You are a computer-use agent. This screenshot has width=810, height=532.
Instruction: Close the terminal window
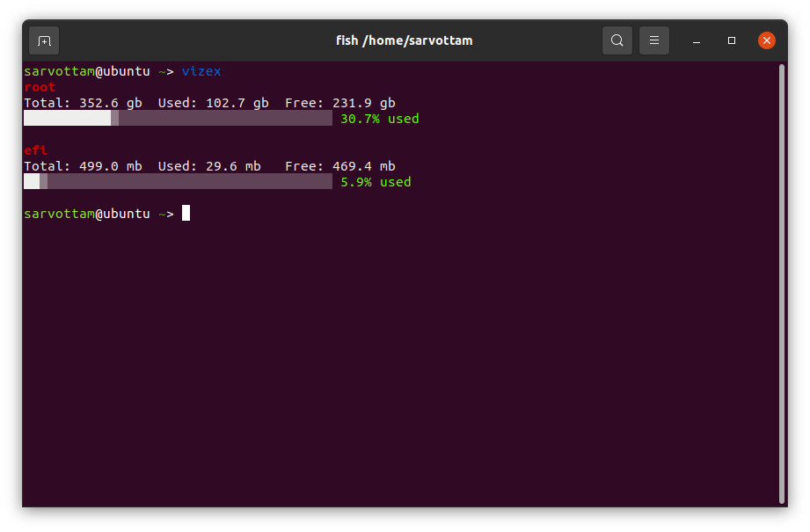coord(767,40)
